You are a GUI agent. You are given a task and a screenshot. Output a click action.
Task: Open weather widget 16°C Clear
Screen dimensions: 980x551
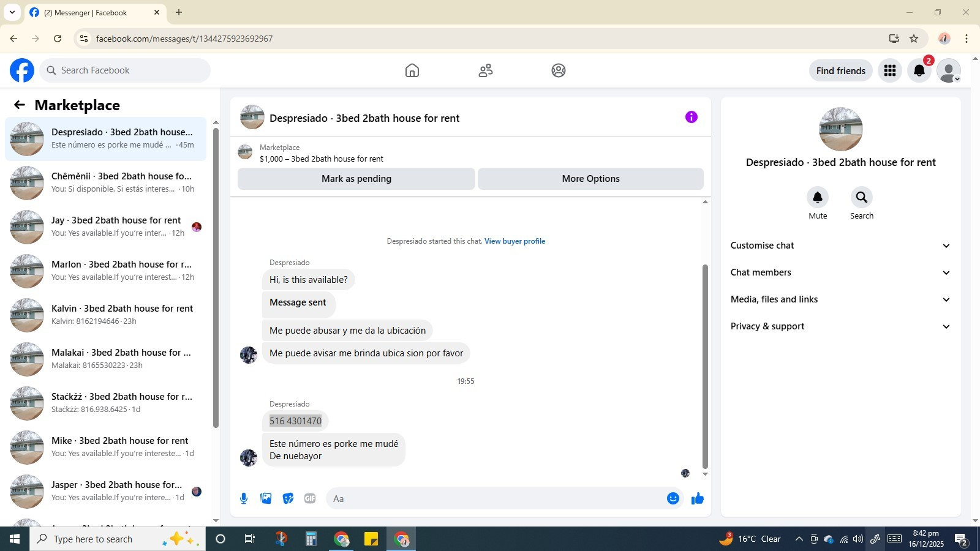tap(750, 539)
